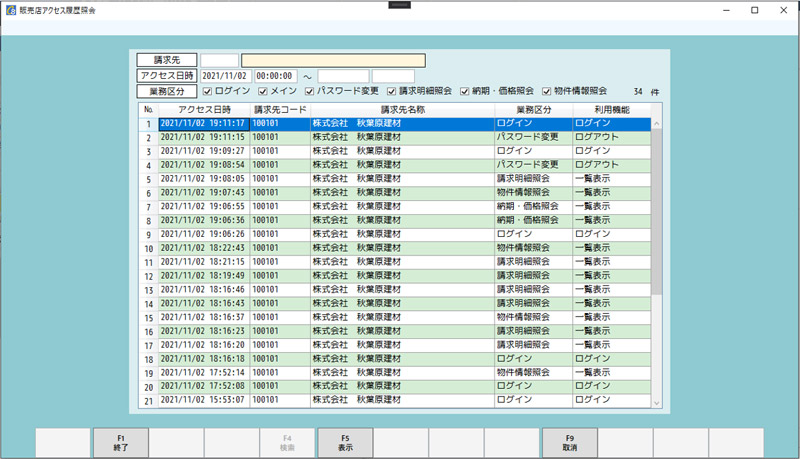This screenshot has width=800, height=459.
Task: Select the row with 2021/11/02 17:52:14
Action: [x=395, y=372]
